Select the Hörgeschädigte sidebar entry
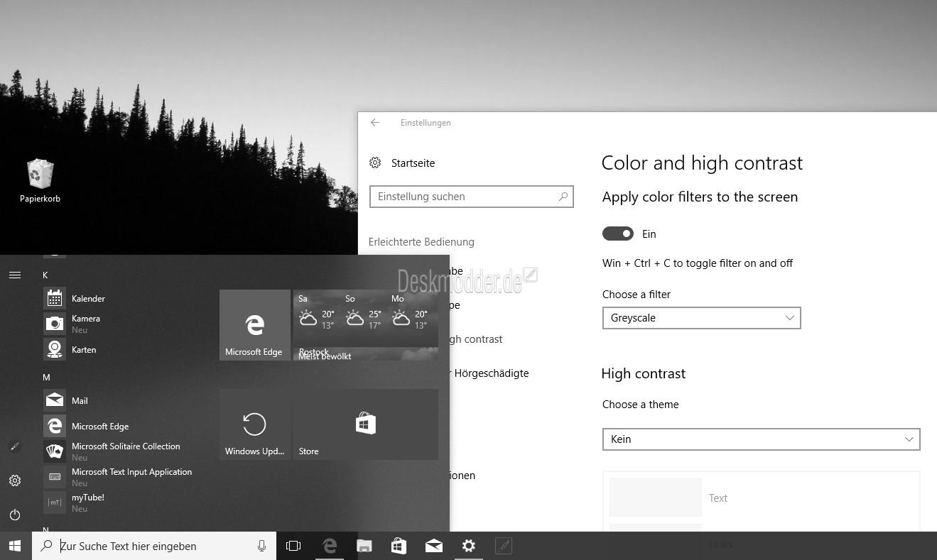This screenshot has height=560, width=937. point(490,373)
